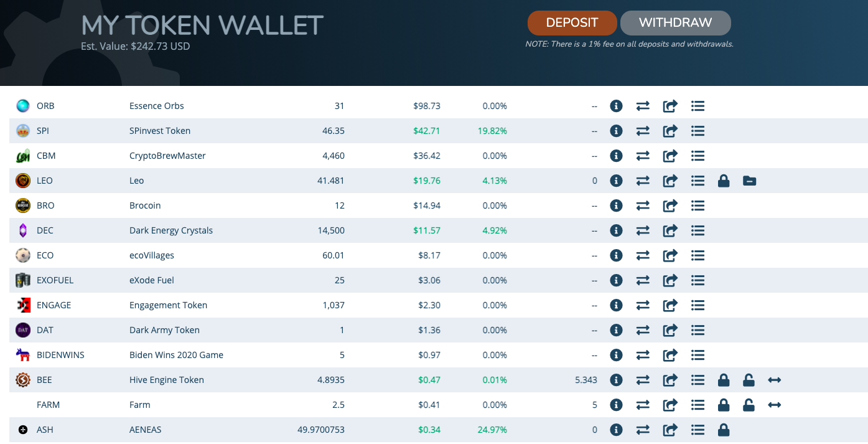Click the LEO lion logo
This screenshot has height=444, width=868.
coord(23,181)
